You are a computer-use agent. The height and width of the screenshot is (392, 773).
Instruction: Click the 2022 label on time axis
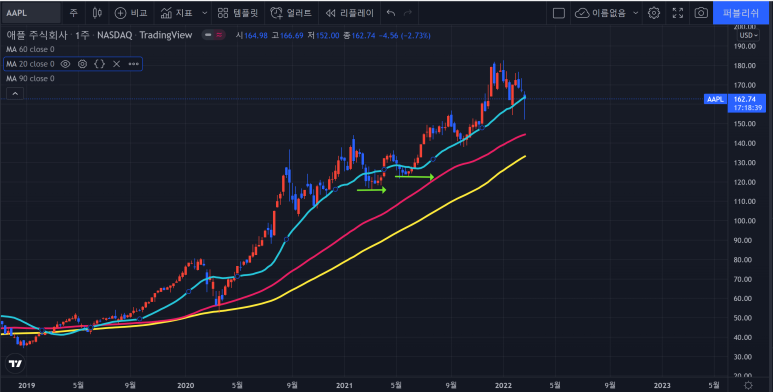pos(503,385)
